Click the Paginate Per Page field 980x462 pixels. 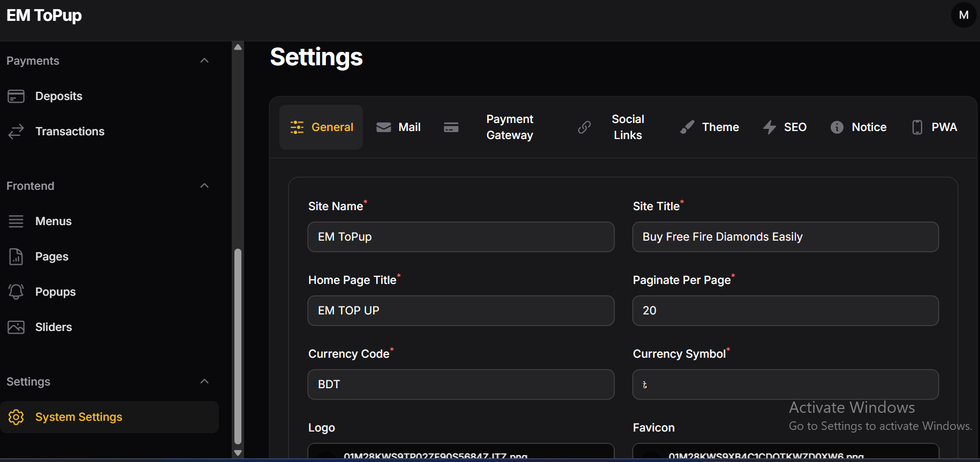pyautogui.click(x=786, y=311)
